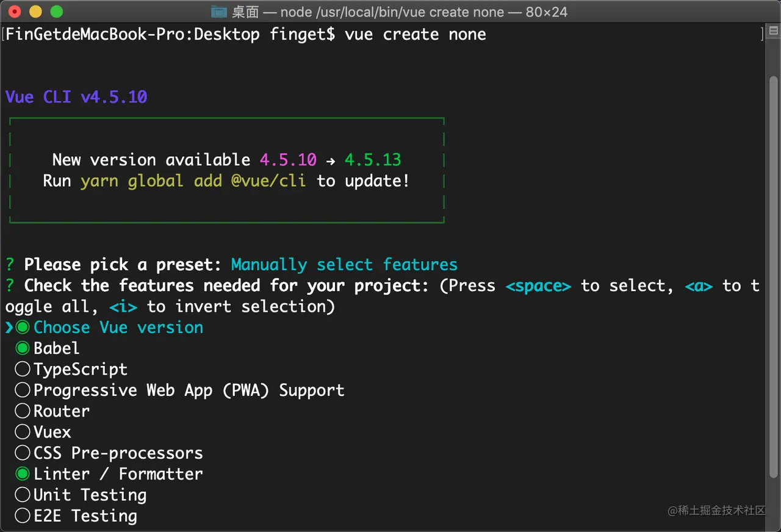Select the Unit Testing checkbox
The height and width of the screenshot is (532, 781).
click(x=23, y=495)
